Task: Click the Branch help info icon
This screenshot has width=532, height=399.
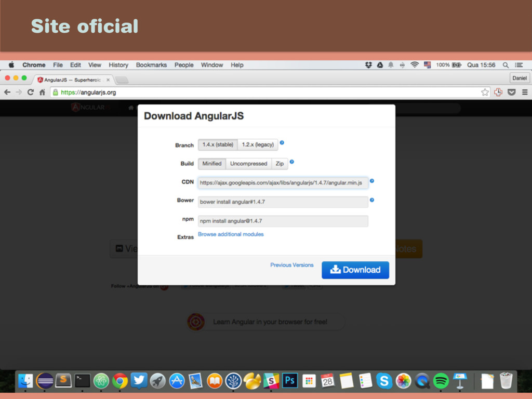Action: 282,143
